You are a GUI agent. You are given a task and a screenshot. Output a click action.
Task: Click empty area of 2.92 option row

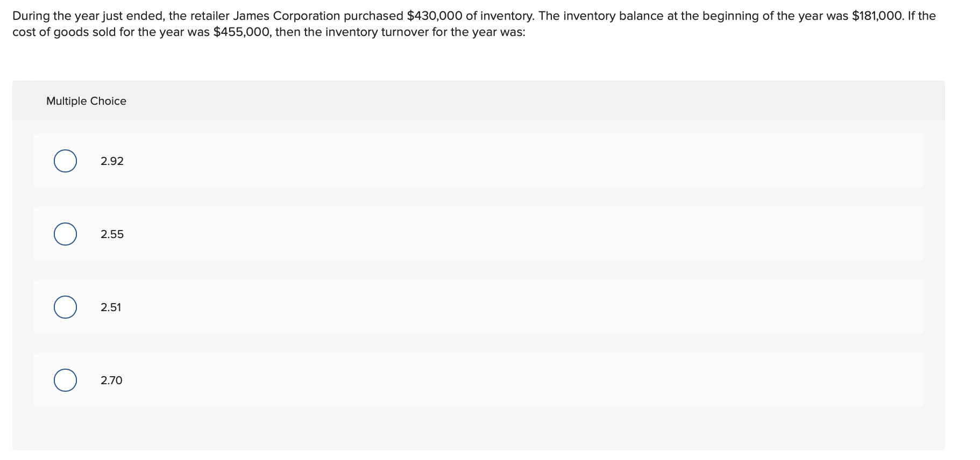point(484,161)
